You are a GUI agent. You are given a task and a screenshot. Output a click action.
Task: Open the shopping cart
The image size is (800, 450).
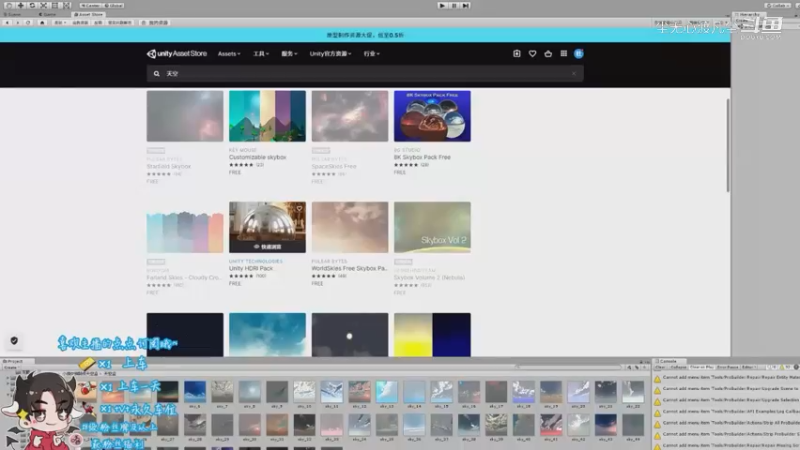pos(548,54)
